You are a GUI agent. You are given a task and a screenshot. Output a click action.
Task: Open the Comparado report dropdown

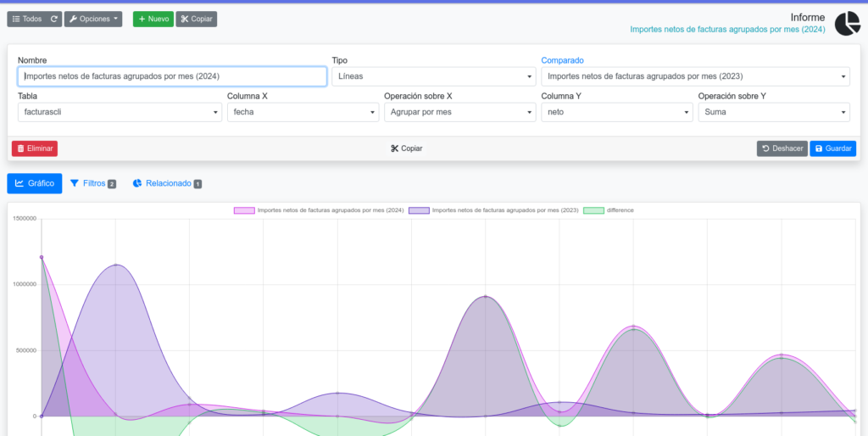tap(695, 76)
